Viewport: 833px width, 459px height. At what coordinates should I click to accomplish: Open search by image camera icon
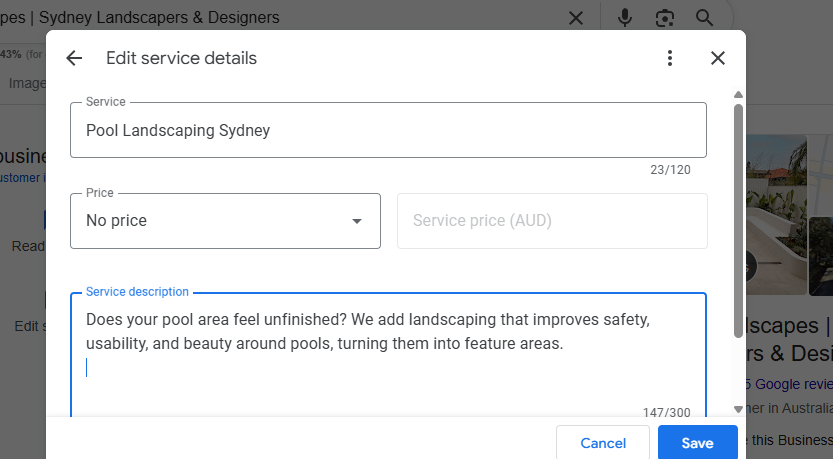tap(665, 18)
